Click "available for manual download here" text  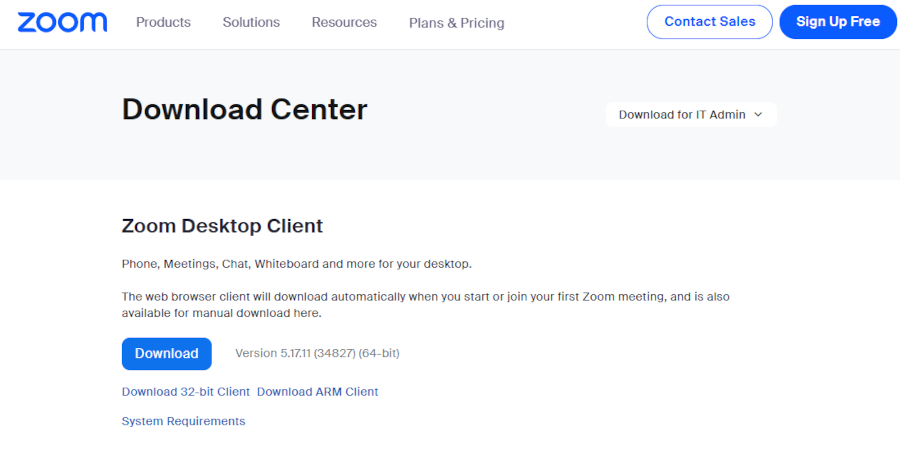220,313
